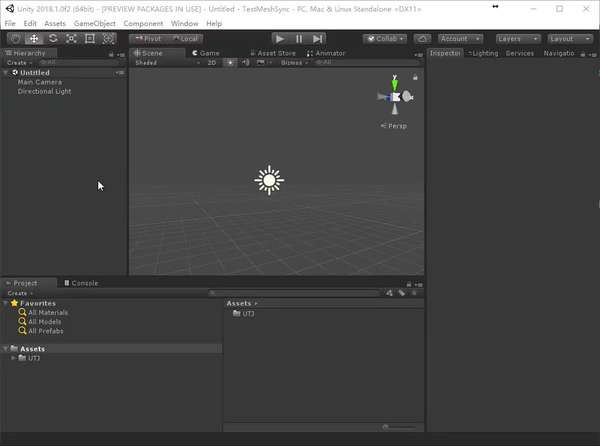Search by Type filter icon

390,293
